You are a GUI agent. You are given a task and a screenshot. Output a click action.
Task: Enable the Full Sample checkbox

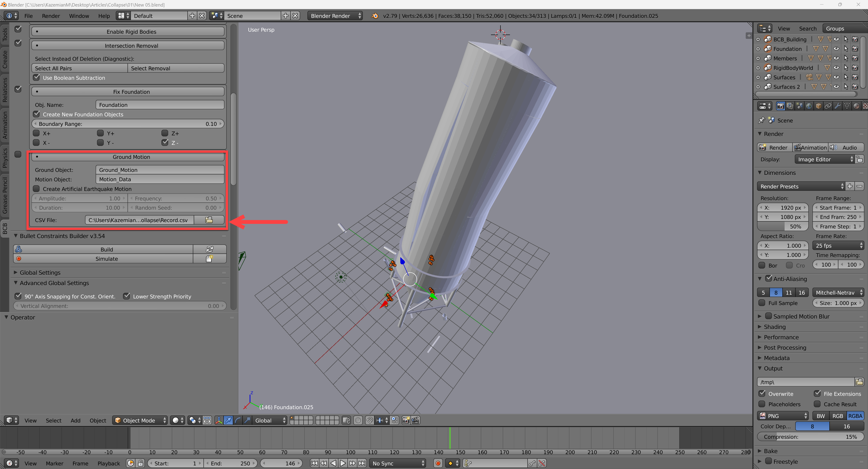coord(762,303)
